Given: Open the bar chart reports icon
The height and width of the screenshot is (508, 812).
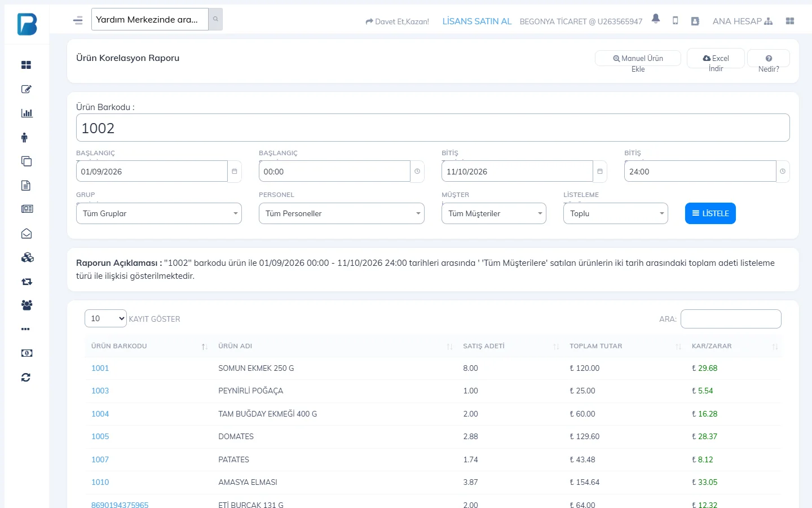Looking at the screenshot, I should tap(27, 113).
